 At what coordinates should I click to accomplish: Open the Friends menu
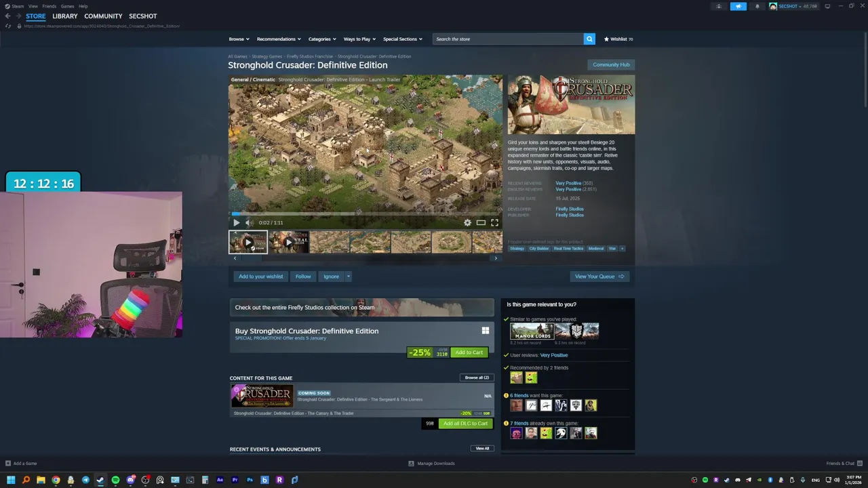point(50,6)
